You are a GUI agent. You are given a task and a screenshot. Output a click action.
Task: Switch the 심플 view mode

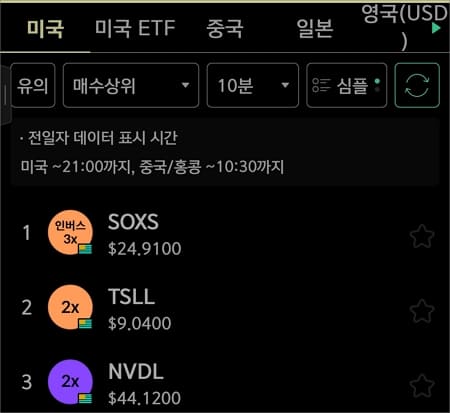(x=347, y=85)
